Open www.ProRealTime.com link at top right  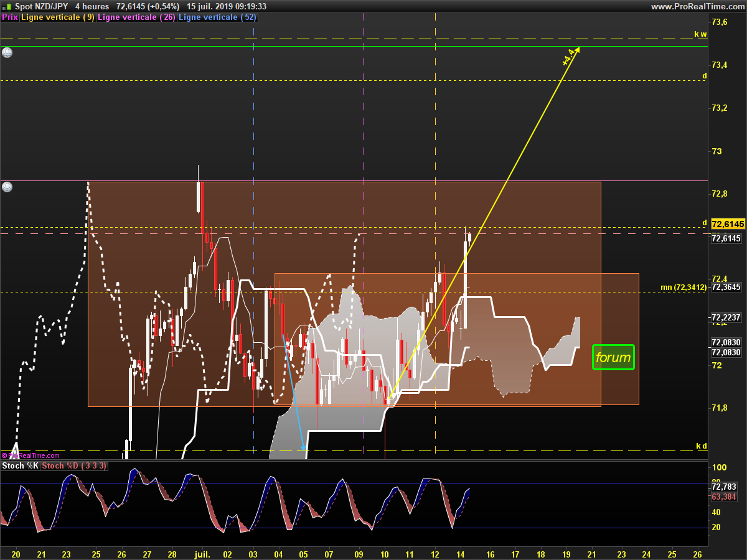pyautogui.click(x=697, y=6)
